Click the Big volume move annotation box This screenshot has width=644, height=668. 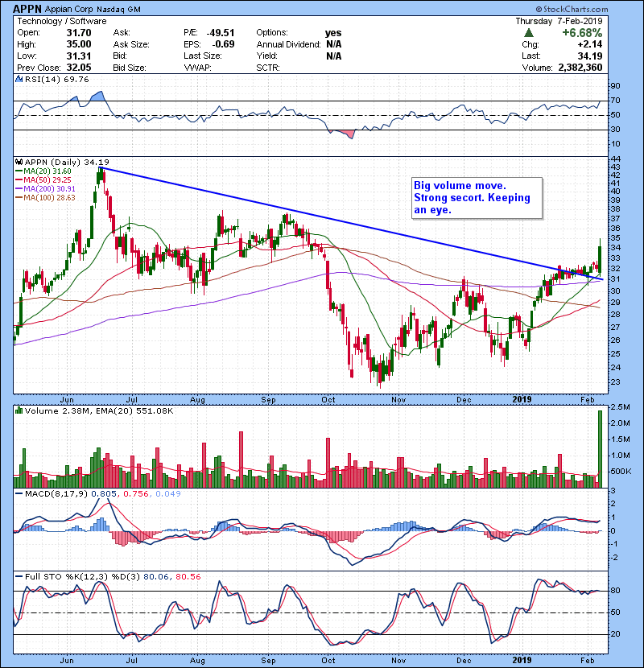point(477,198)
